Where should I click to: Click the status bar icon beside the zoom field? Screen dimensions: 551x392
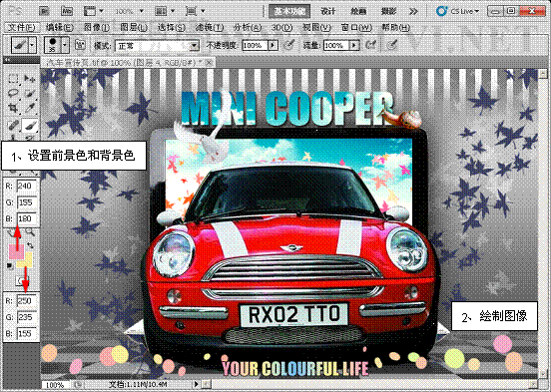pyautogui.click(x=77, y=385)
